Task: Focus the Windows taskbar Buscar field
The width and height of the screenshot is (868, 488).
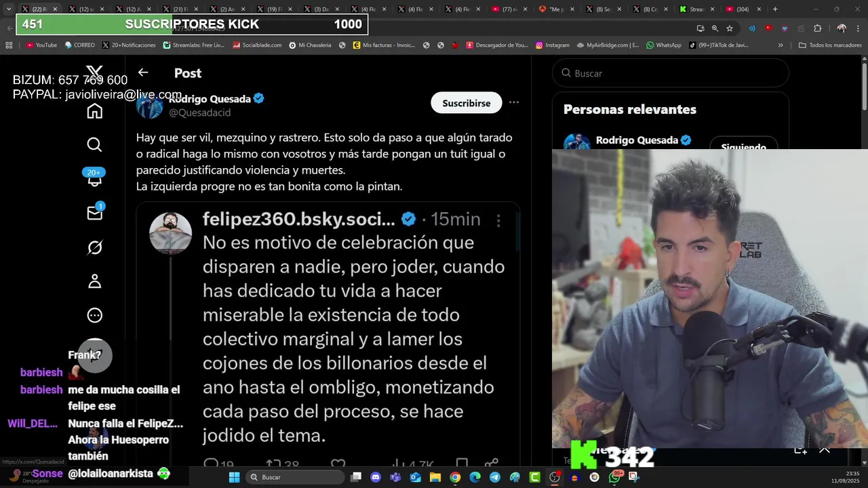Action: [x=295, y=477]
